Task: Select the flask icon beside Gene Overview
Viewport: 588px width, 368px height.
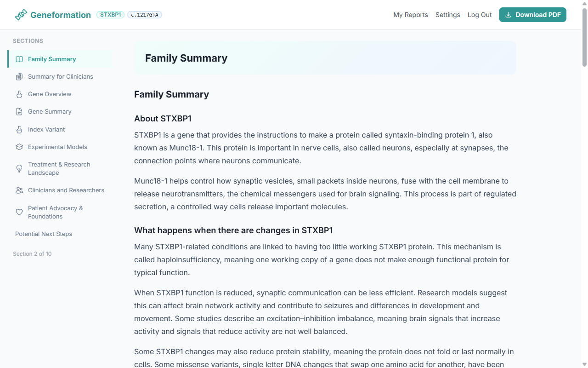Action: pyautogui.click(x=19, y=94)
